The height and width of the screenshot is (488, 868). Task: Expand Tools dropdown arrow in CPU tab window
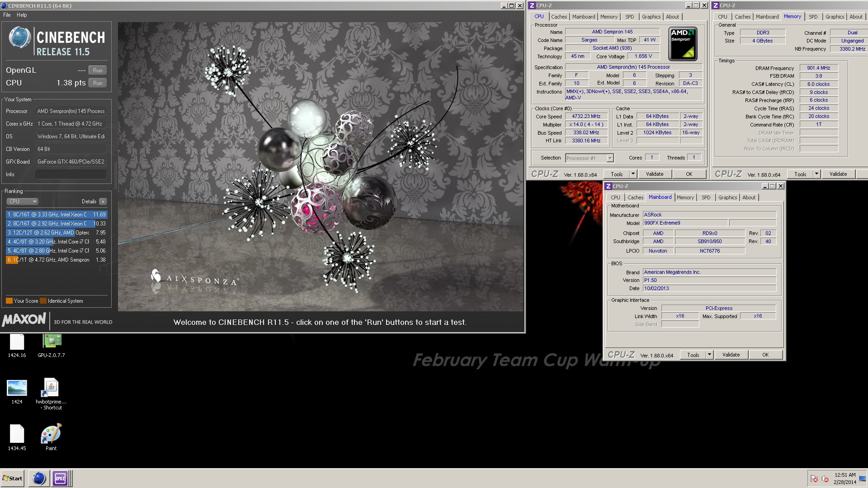[x=633, y=174]
